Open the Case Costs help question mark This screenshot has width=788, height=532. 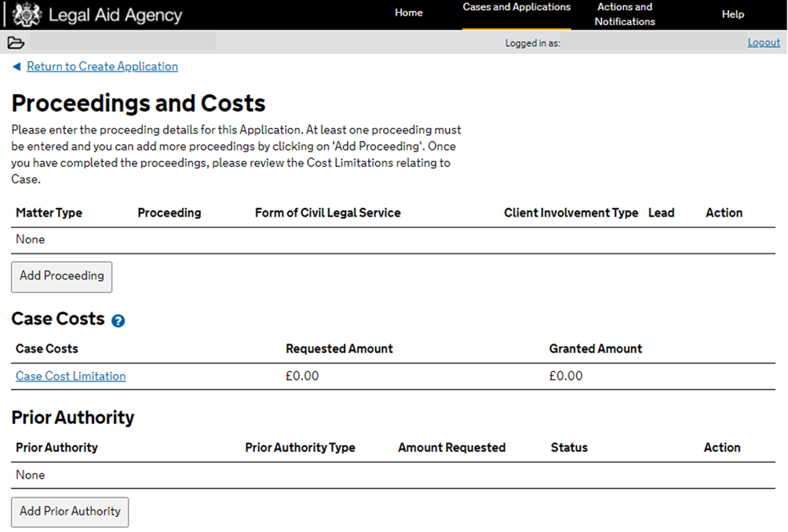click(x=118, y=320)
